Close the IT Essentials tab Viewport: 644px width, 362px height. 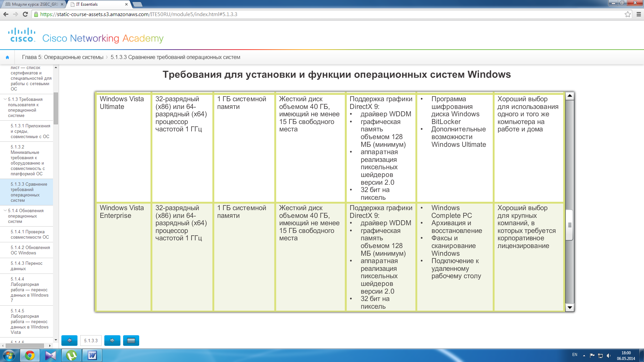point(126,4)
